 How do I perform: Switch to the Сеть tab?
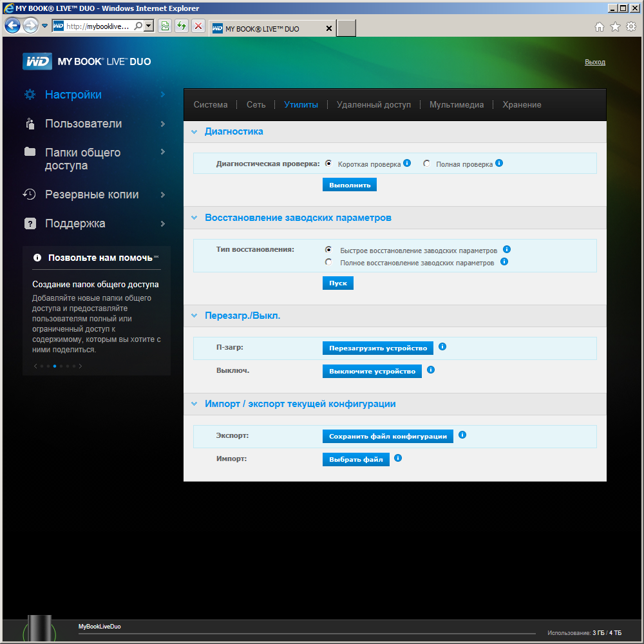256,105
